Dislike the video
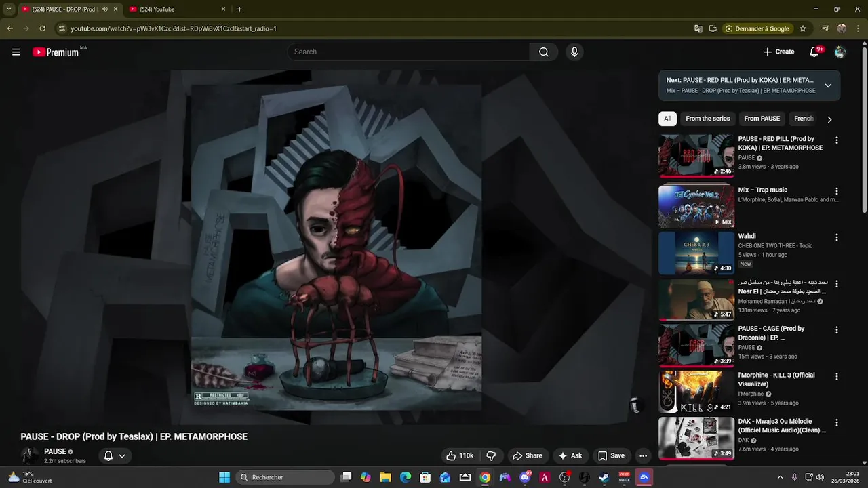The width and height of the screenshot is (868, 488). click(x=492, y=456)
